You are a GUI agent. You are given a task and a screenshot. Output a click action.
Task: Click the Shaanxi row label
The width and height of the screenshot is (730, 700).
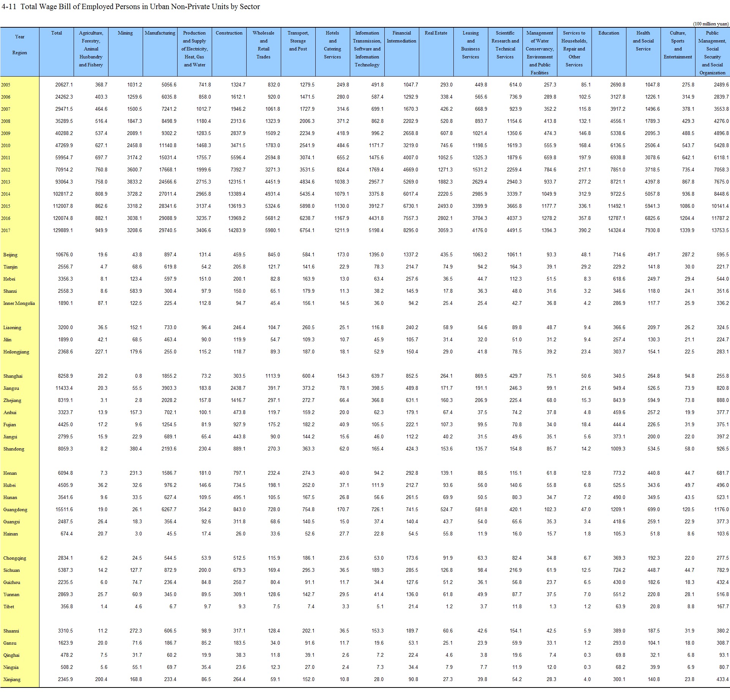pos(11,631)
